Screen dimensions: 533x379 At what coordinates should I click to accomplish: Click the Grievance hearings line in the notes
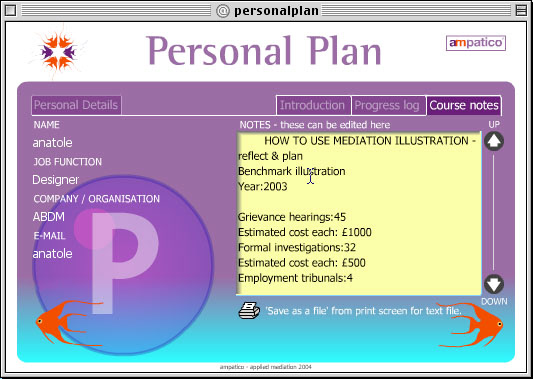[x=292, y=217]
